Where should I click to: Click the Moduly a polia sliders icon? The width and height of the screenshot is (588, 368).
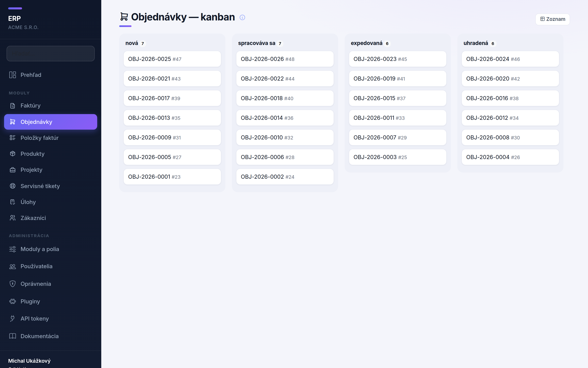click(13, 249)
